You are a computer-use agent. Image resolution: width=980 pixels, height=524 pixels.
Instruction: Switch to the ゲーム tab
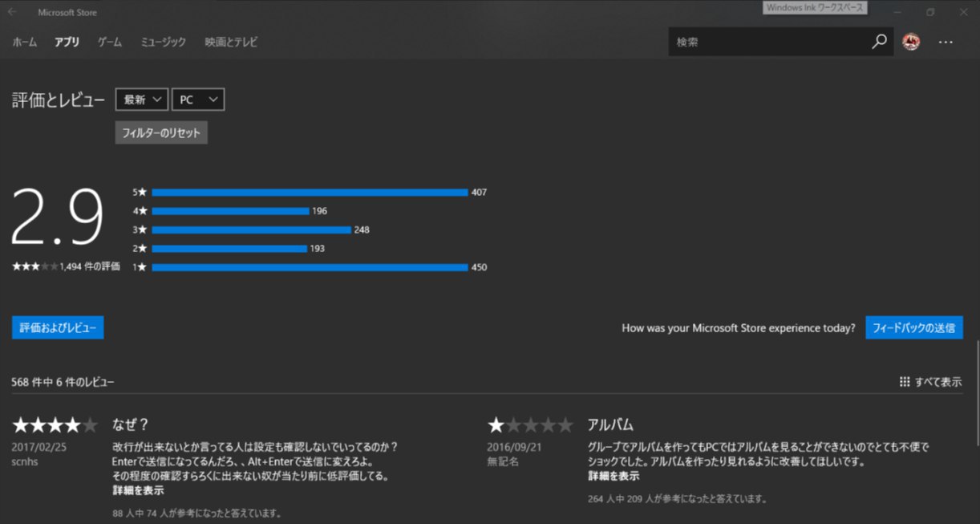(x=110, y=42)
